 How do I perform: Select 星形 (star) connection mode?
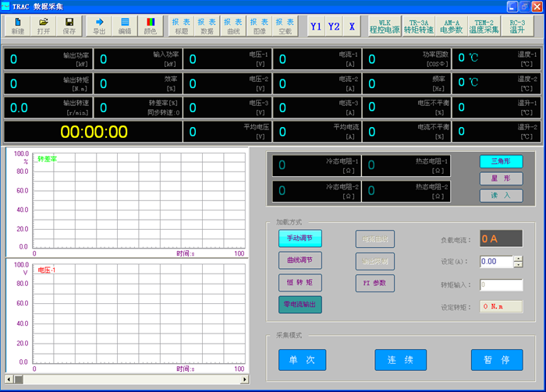(501, 178)
